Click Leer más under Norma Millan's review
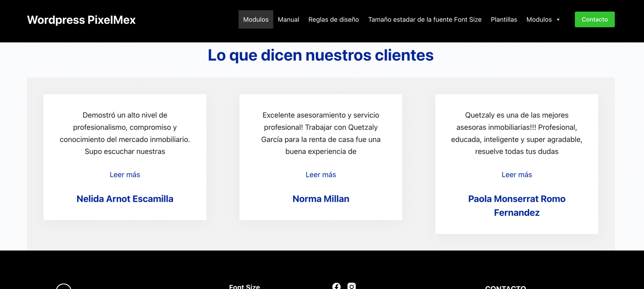 point(320,175)
